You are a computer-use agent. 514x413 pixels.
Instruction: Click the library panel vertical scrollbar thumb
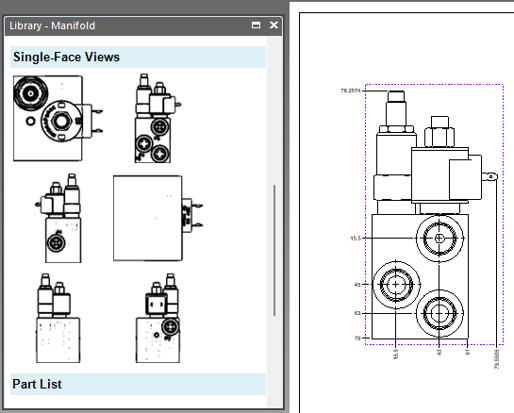274,250
